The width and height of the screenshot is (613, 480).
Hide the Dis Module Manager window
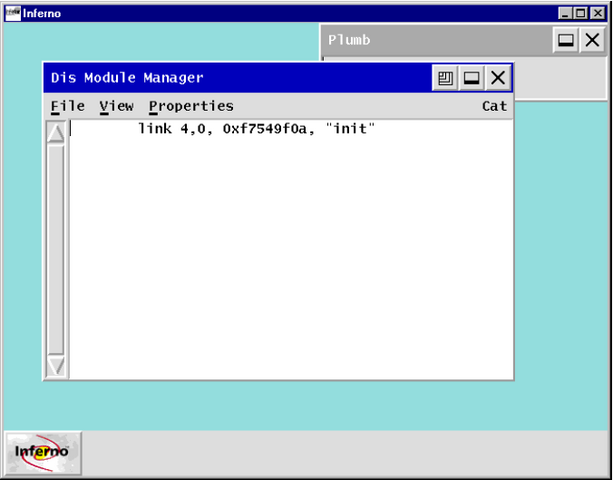click(x=471, y=78)
